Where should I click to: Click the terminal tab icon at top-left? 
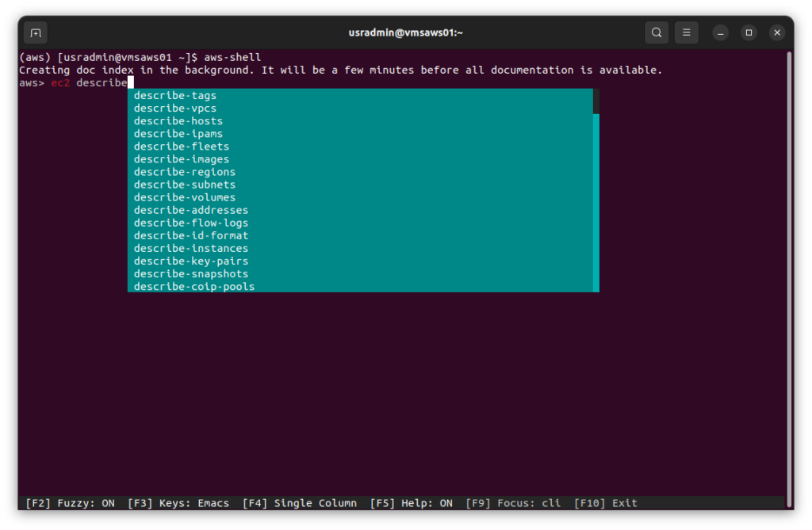click(33, 32)
